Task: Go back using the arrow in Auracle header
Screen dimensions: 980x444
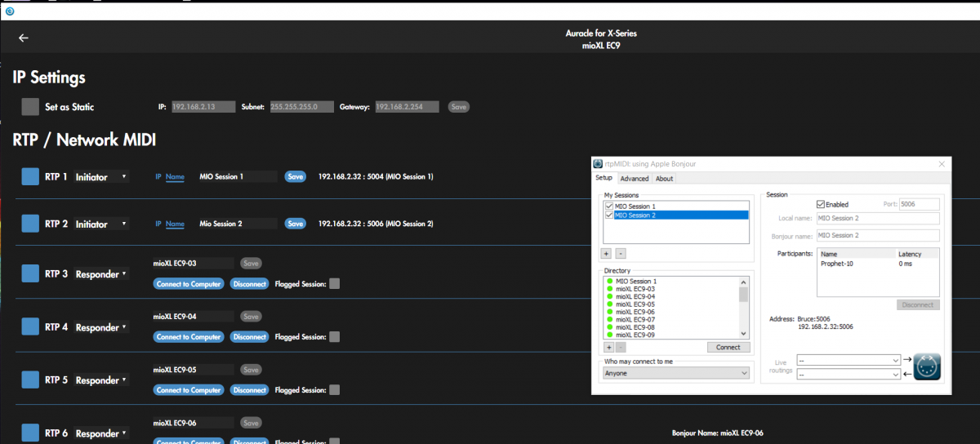Action: tap(24, 38)
